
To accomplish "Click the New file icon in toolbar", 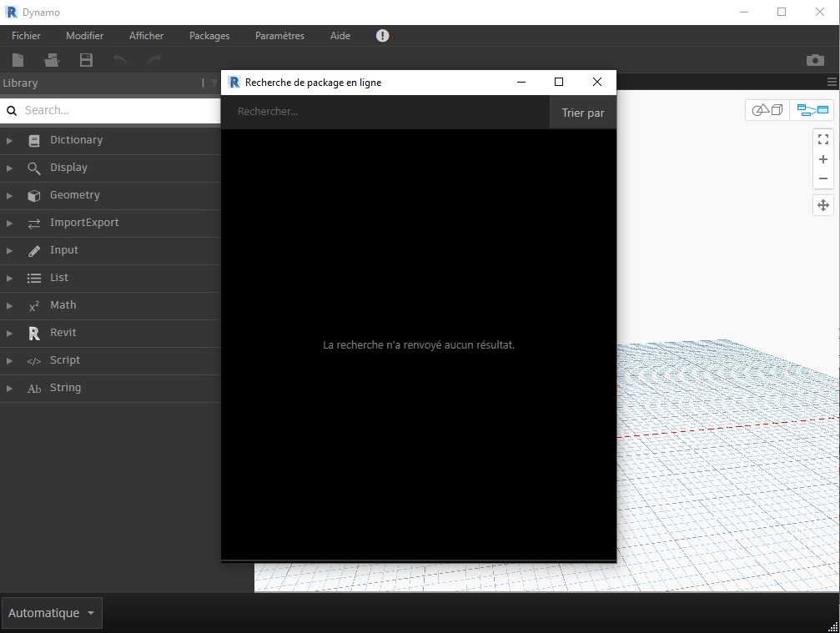I will (18, 60).
